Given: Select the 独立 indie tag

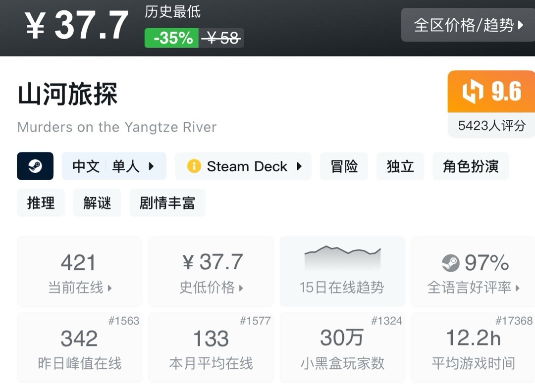Looking at the screenshot, I should (400, 166).
